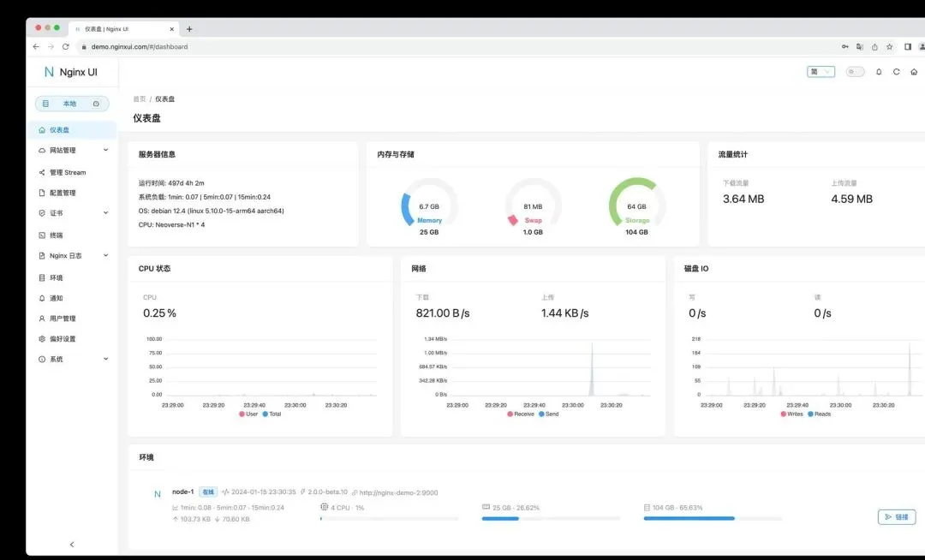Open new browser tab with plus icon
The image size is (925, 560).
click(x=189, y=29)
